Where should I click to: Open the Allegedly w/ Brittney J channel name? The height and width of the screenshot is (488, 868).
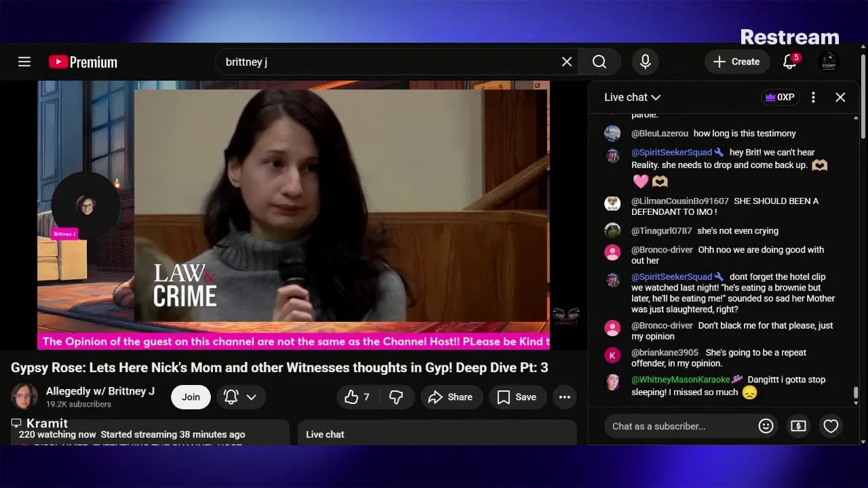[x=100, y=391]
